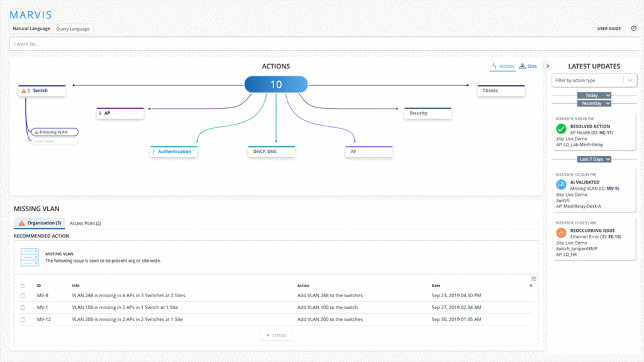Screen dimensions: 644x362
Task: Open the Status button below the table
Action: click(x=275, y=335)
